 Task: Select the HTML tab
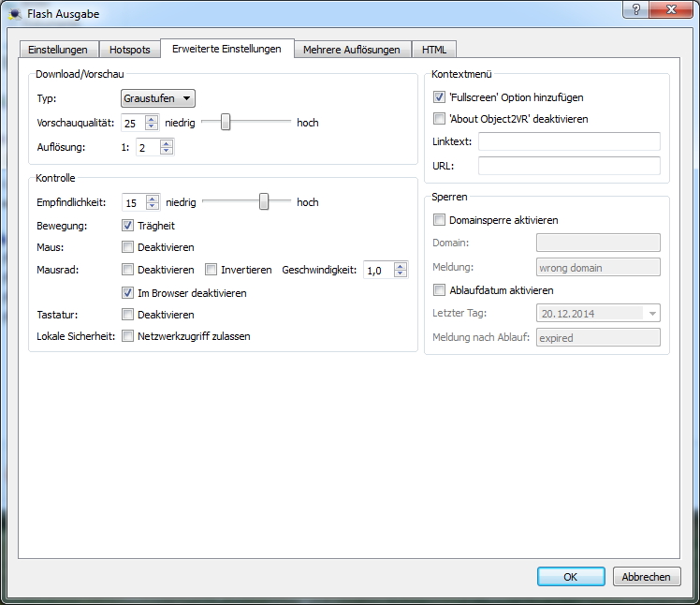[434, 50]
